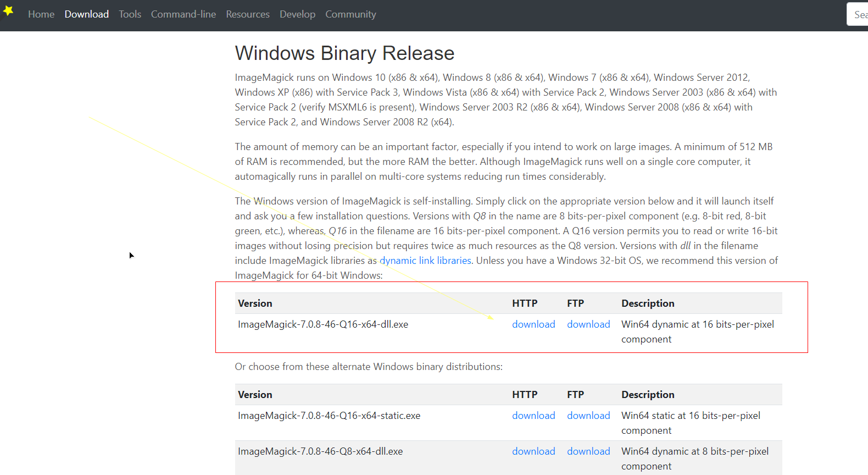Open the Download menu item
Screen dimensions: 868x475
click(87, 14)
